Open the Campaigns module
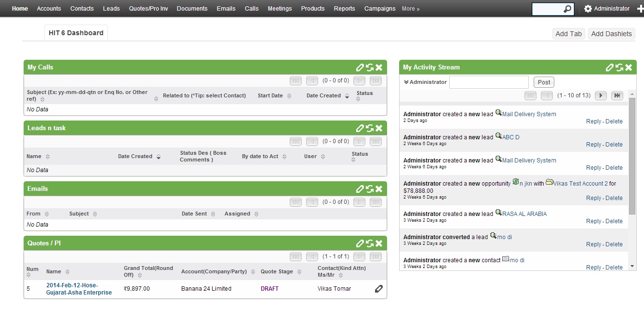The image size is (644, 309). click(x=380, y=9)
